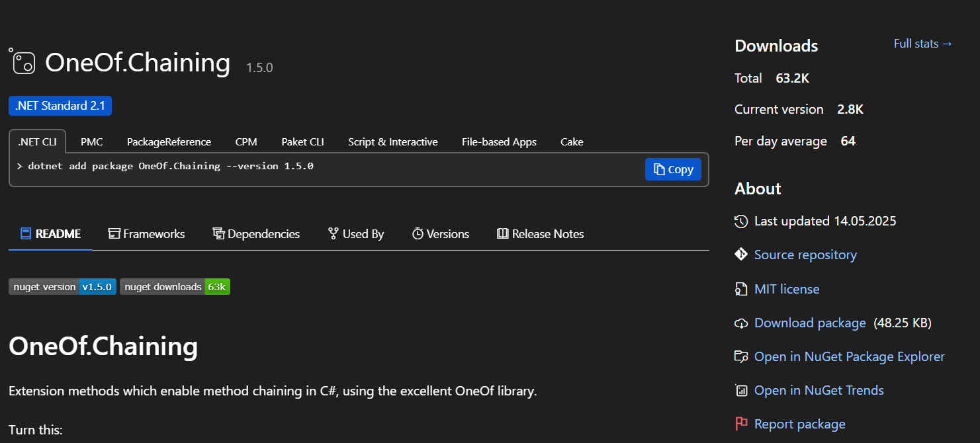Click the Total downloads value 63.2K
Screen dimensions: 980x443
click(x=793, y=78)
